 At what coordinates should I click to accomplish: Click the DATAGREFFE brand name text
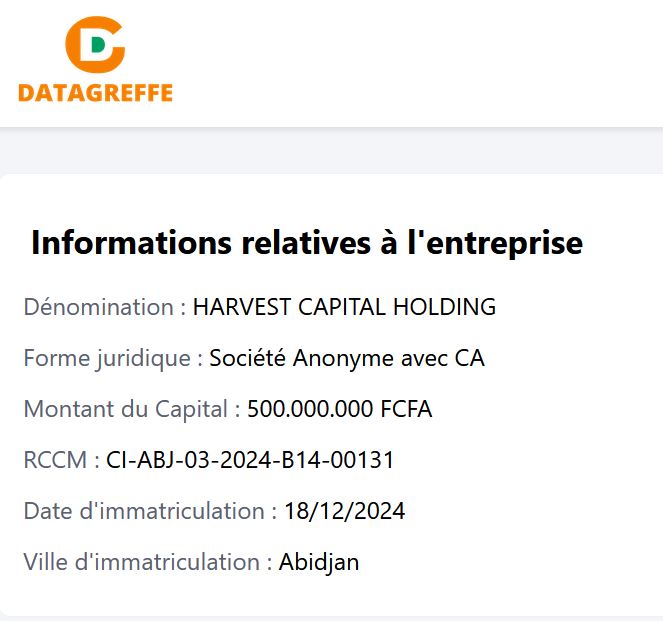(x=96, y=93)
